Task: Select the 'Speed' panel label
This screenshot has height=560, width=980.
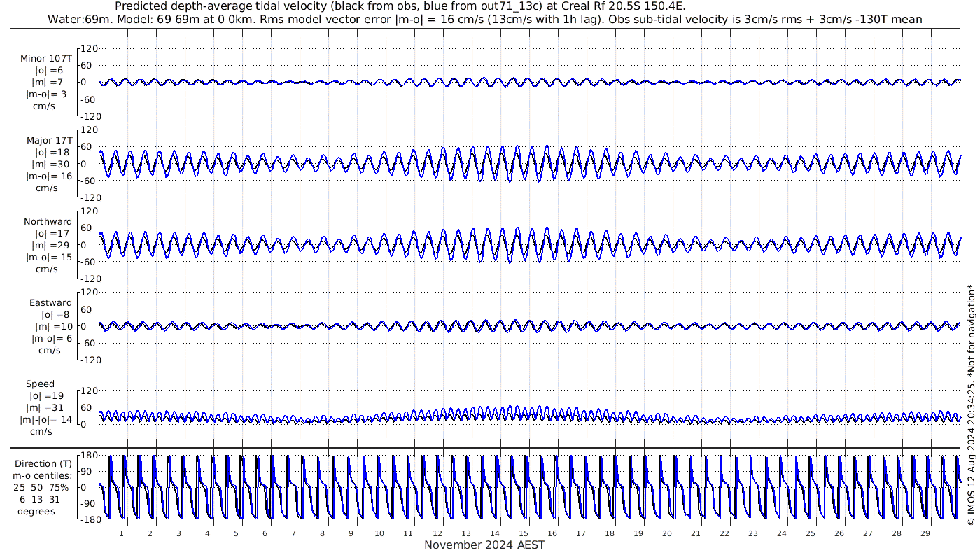Action: [41, 384]
